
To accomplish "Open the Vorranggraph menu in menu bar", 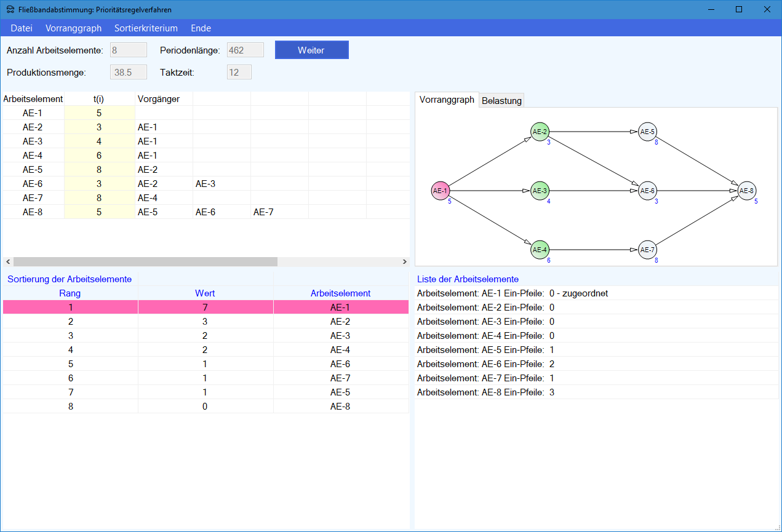I will [x=73, y=28].
